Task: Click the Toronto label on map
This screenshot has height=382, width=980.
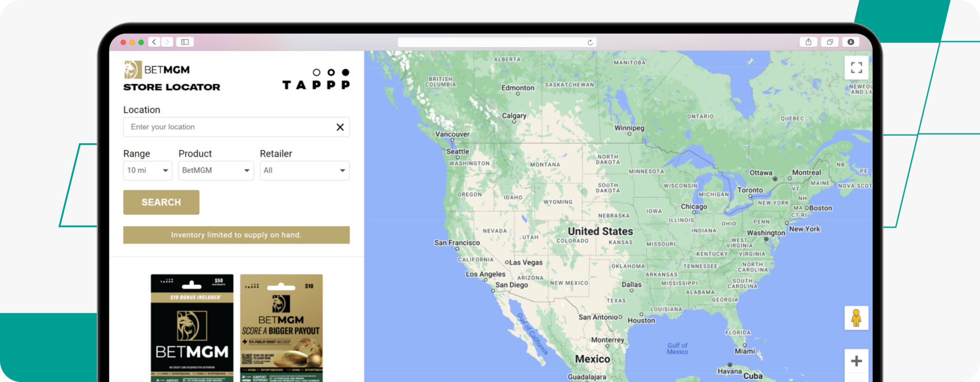Action: pos(750,190)
